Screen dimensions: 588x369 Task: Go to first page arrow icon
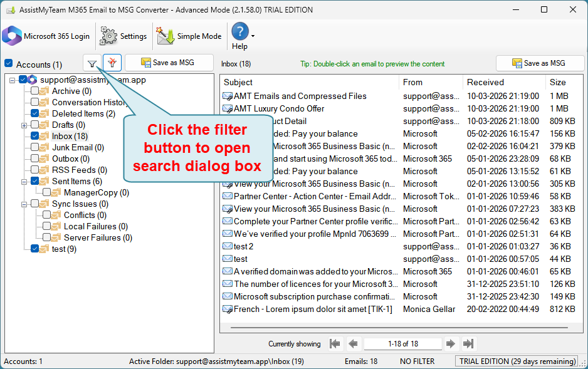tap(335, 343)
